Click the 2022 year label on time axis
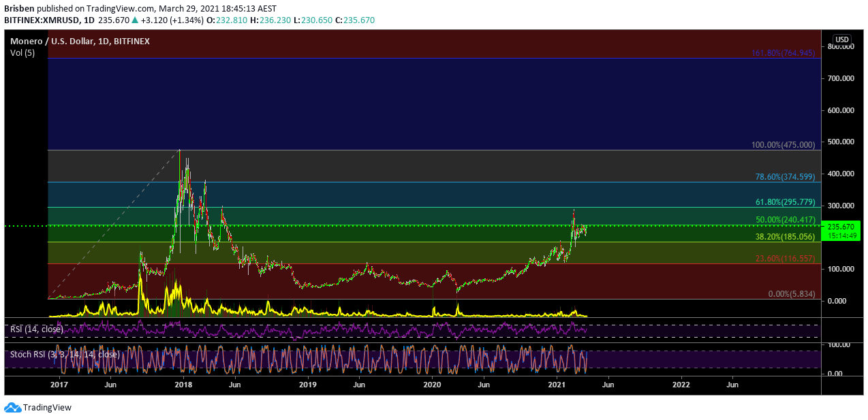Screen dimensions: 868x420 pos(681,385)
